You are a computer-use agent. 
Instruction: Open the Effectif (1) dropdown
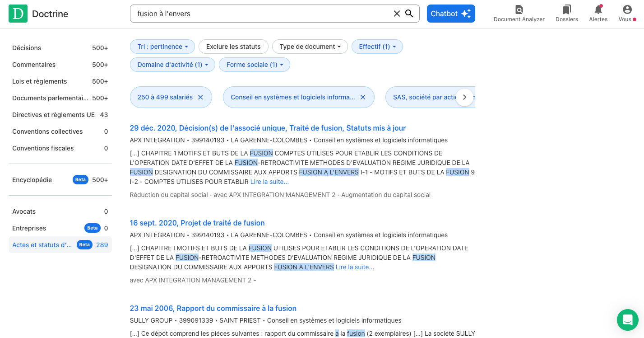[377, 47]
